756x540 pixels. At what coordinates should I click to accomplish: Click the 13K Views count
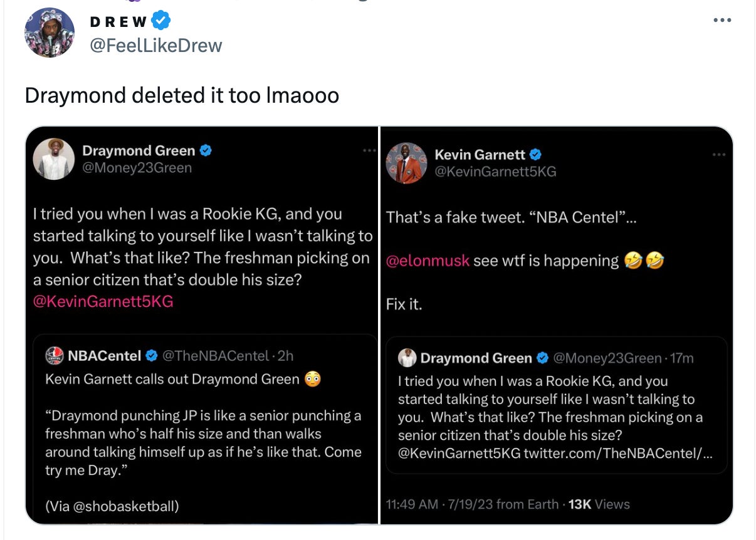pos(598,504)
